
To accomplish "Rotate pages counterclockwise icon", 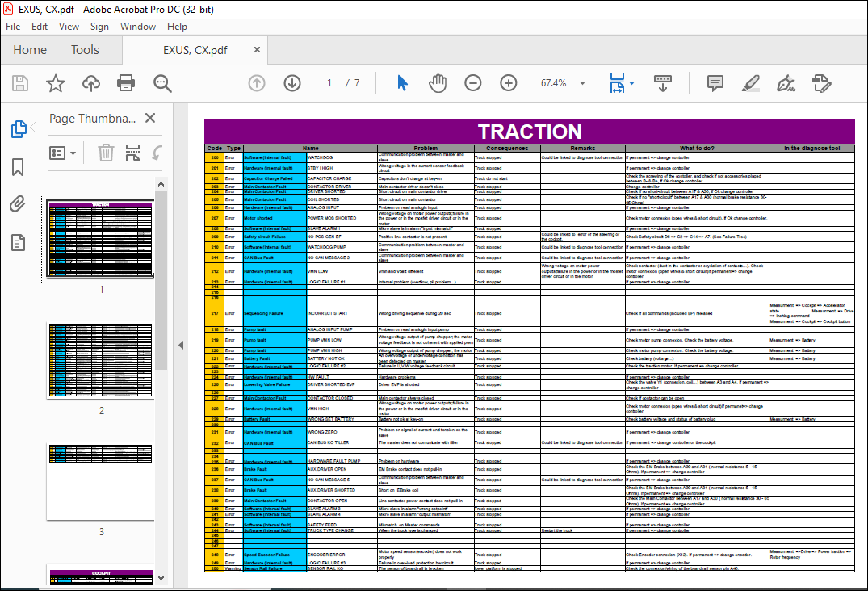I will coord(157,153).
